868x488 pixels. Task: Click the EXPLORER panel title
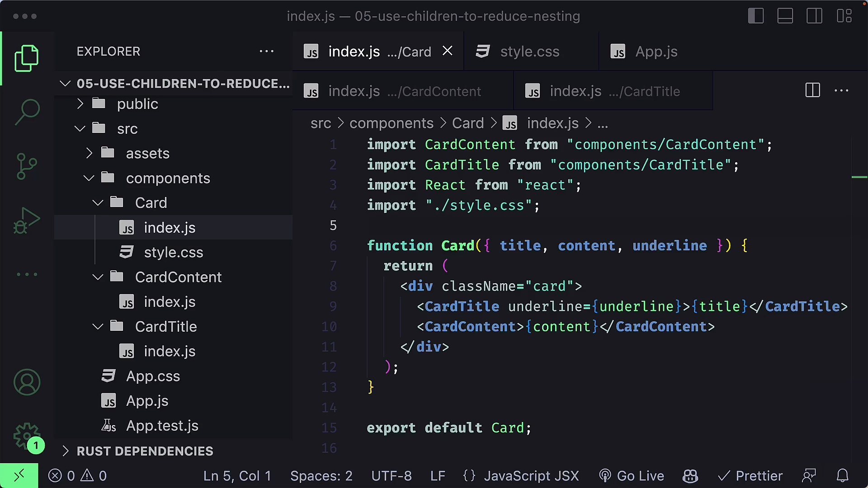click(x=108, y=51)
